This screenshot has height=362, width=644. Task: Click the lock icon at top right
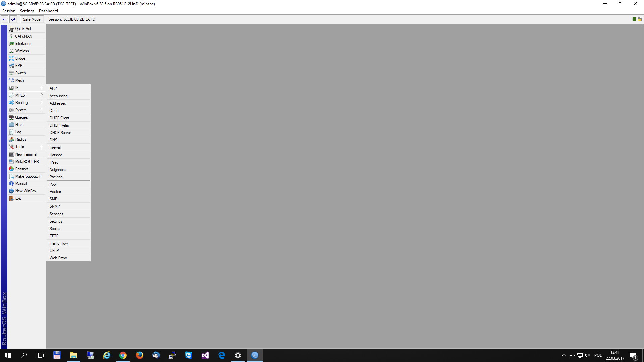pyautogui.click(x=640, y=19)
